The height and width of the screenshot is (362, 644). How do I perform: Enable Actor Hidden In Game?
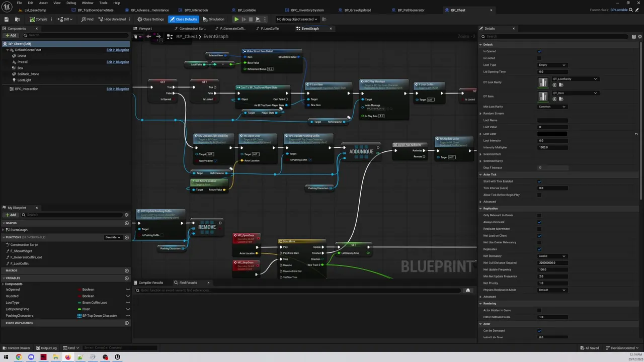pos(539,310)
